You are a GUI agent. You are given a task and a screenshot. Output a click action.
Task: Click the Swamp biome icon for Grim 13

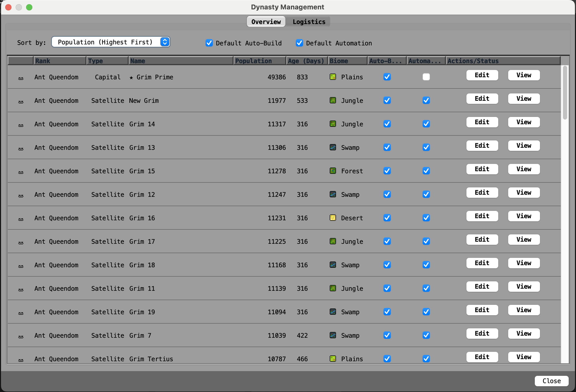(333, 147)
